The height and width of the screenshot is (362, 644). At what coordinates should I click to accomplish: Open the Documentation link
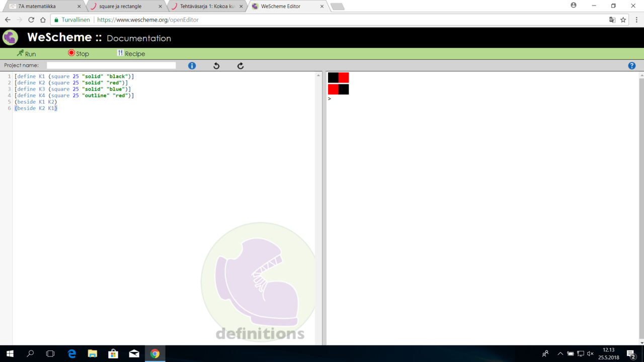tap(139, 38)
